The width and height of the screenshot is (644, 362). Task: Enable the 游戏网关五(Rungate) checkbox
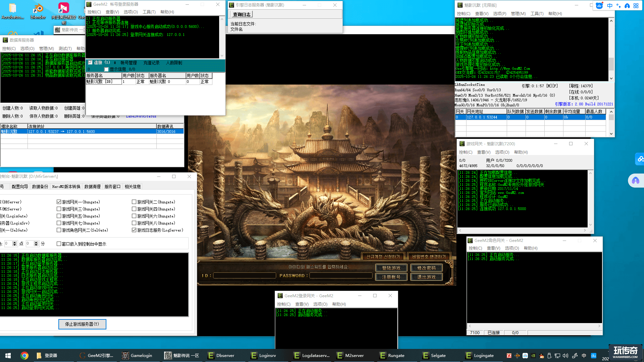click(59, 216)
